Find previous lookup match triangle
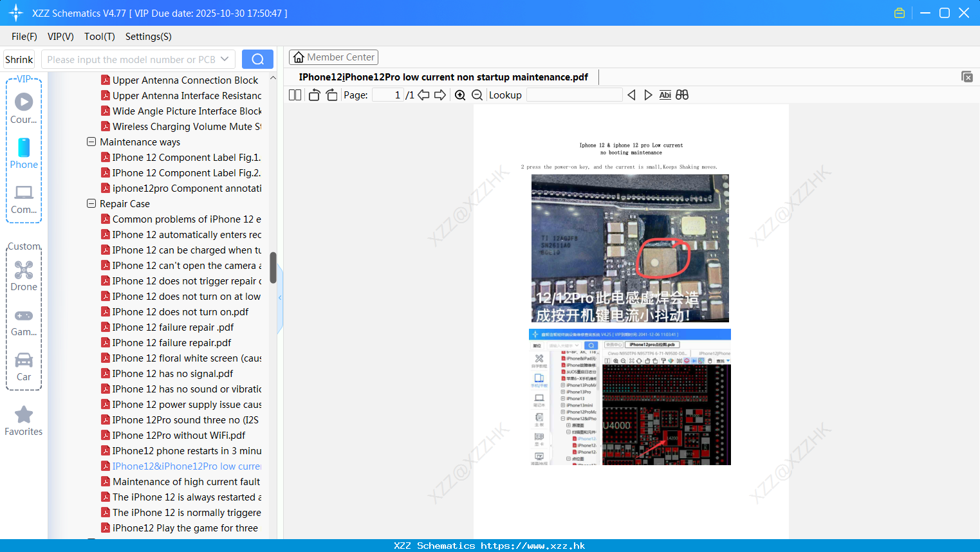 coord(631,95)
